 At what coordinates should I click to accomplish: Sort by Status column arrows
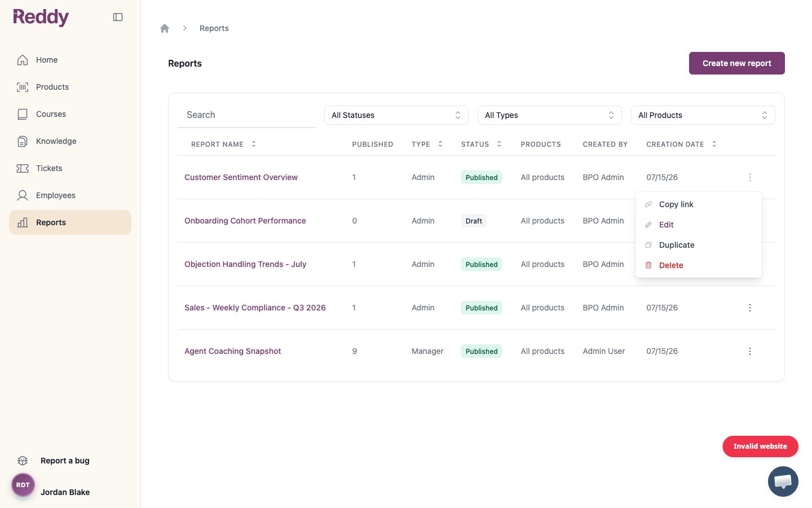[x=499, y=144]
